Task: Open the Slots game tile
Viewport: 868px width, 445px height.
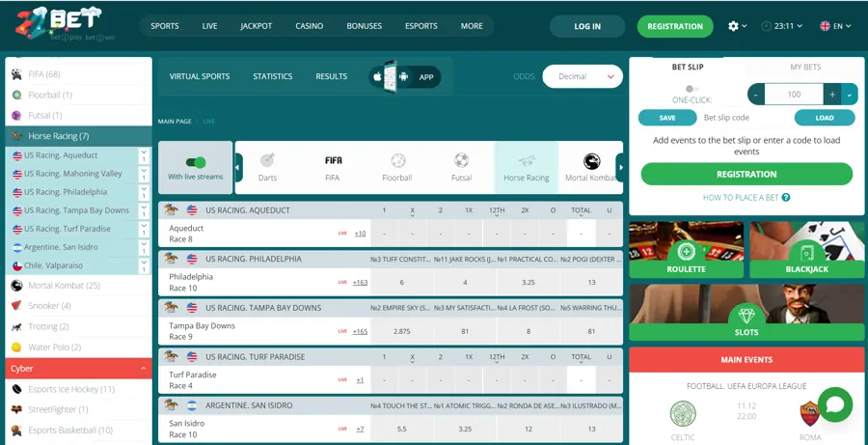Action: pyautogui.click(x=746, y=312)
